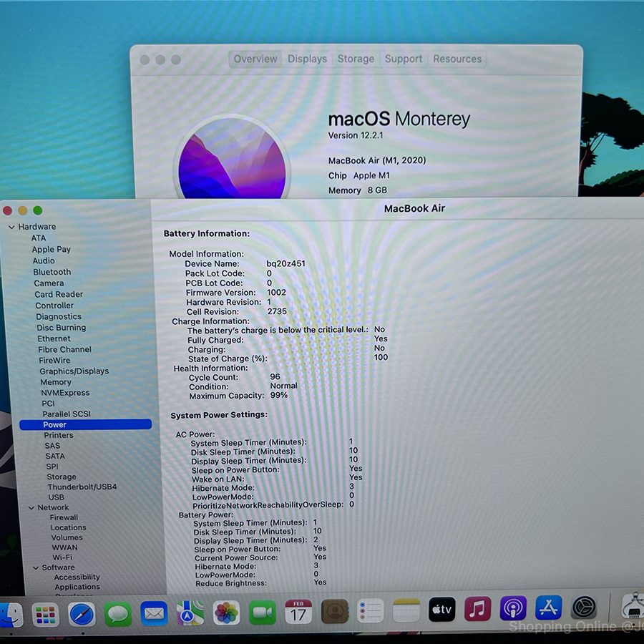Select ATA in the Hardware list
Viewport: 644px width, 644px height.
(x=39, y=238)
